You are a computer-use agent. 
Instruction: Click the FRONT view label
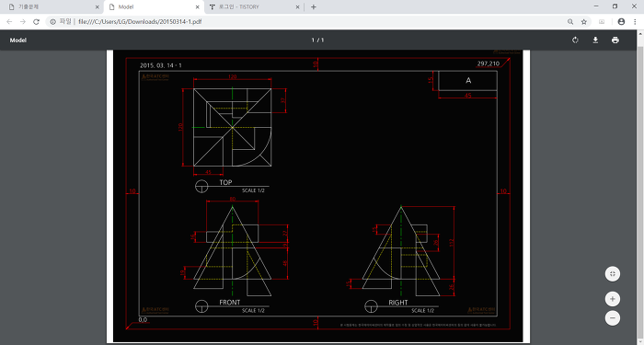(x=230, y=303)
